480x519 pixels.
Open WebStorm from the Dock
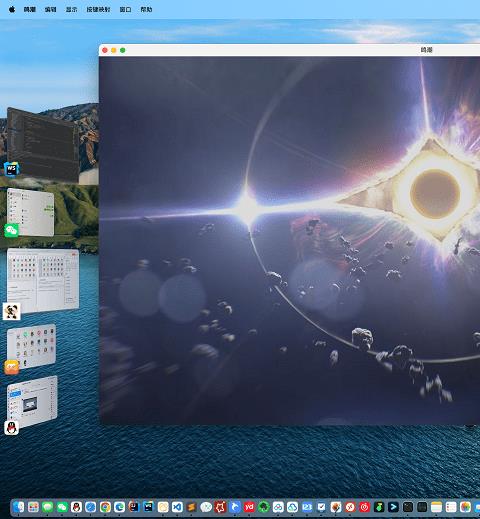click(x=148, y=507)
